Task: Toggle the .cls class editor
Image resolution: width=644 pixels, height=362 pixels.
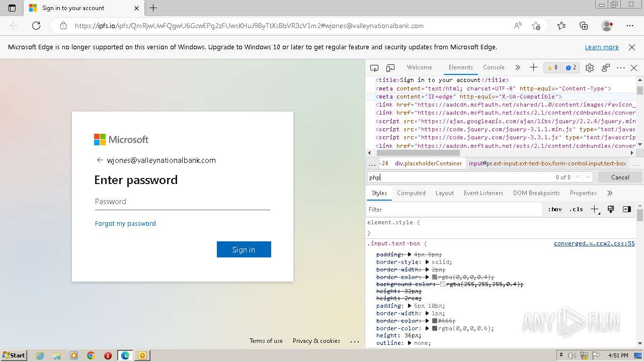Action: 576,209
